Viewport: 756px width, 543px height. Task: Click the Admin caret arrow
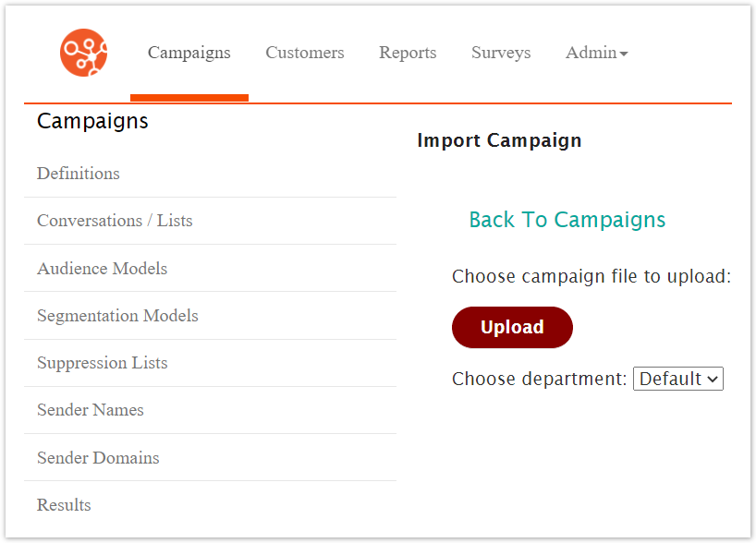624,54
